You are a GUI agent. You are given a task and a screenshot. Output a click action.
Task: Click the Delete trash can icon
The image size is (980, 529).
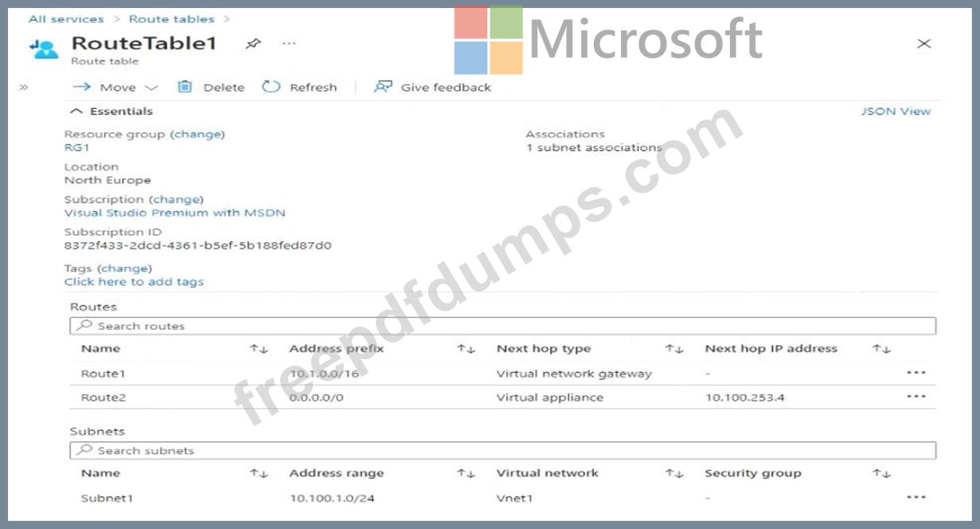(x=185, y=87)
